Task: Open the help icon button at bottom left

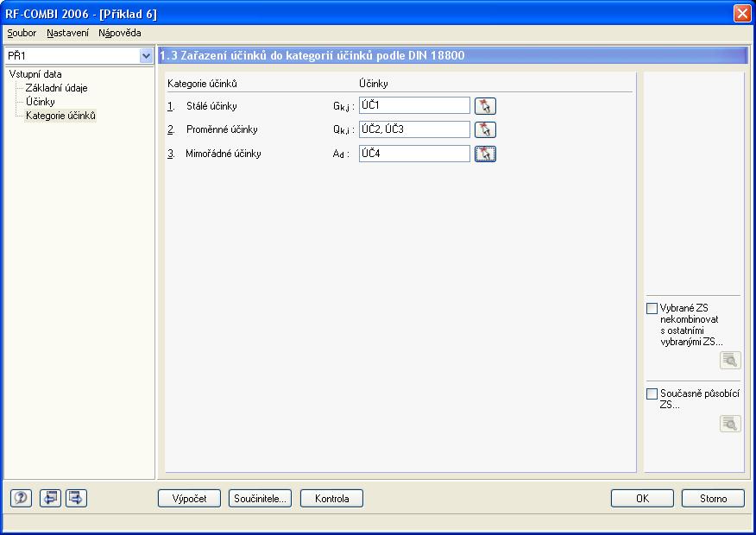Action: click(21, 498)
